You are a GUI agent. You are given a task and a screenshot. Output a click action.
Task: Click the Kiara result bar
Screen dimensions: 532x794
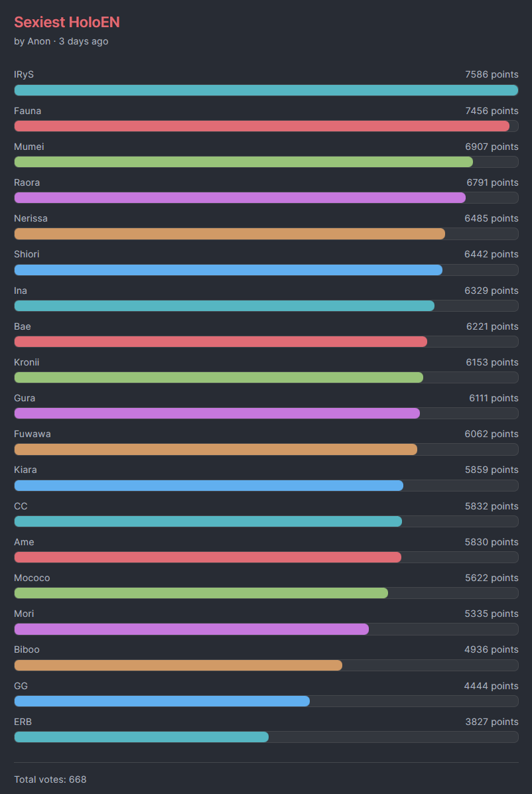(266, 486)
